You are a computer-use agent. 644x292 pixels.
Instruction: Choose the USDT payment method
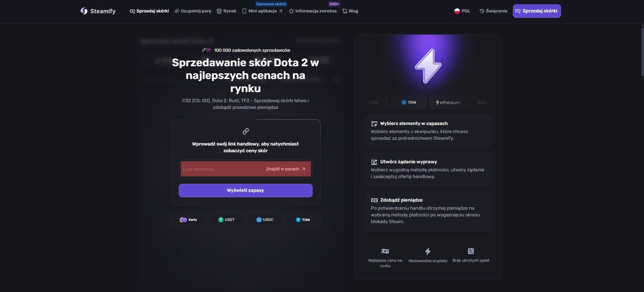pos(227,220)
